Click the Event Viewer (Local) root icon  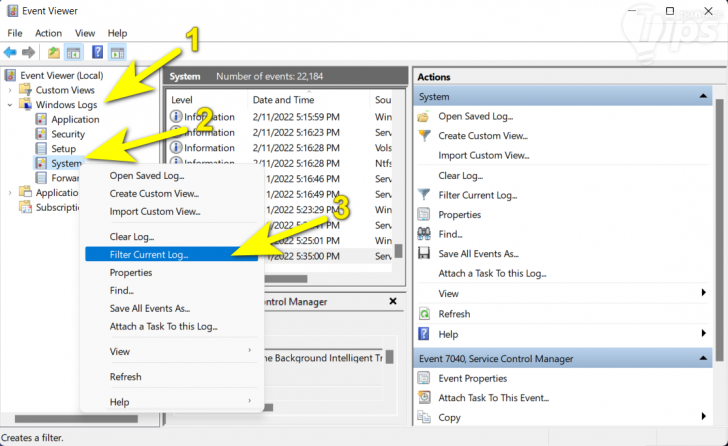pos(10,75)
